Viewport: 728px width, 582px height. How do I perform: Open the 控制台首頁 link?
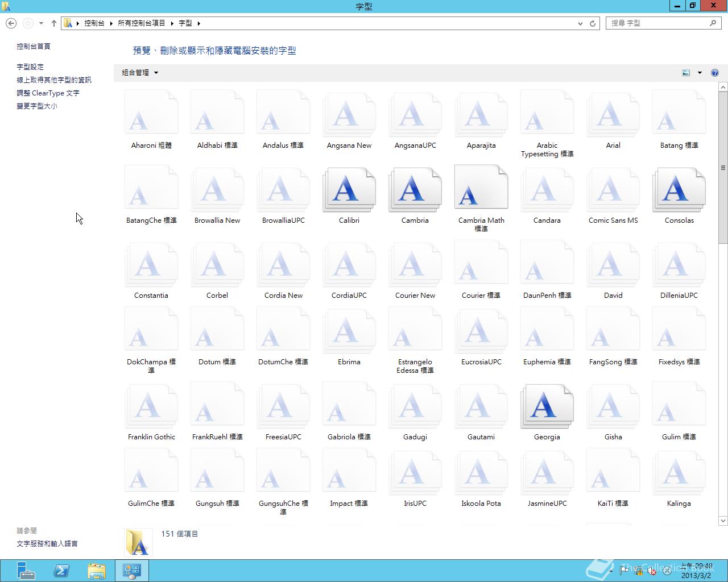tap(34, 47)
